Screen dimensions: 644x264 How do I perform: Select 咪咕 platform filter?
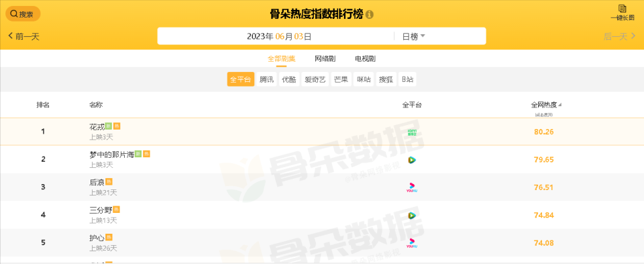click(364, 79)
